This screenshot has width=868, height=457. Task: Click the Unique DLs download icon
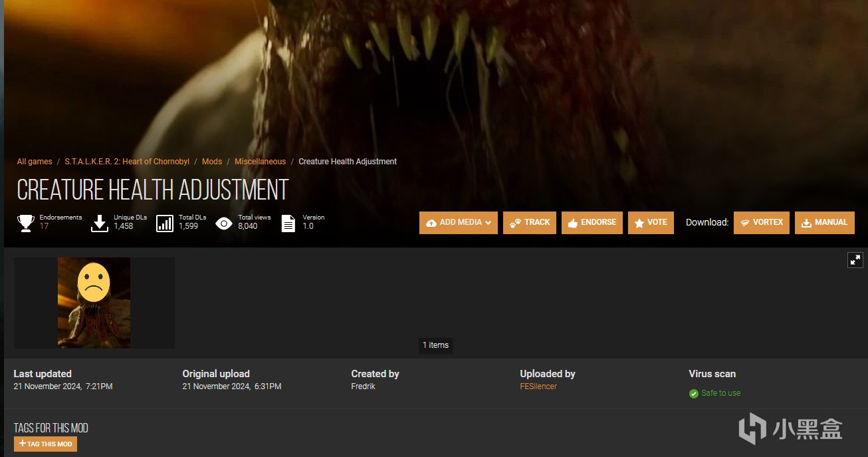[x=100, y=223]
